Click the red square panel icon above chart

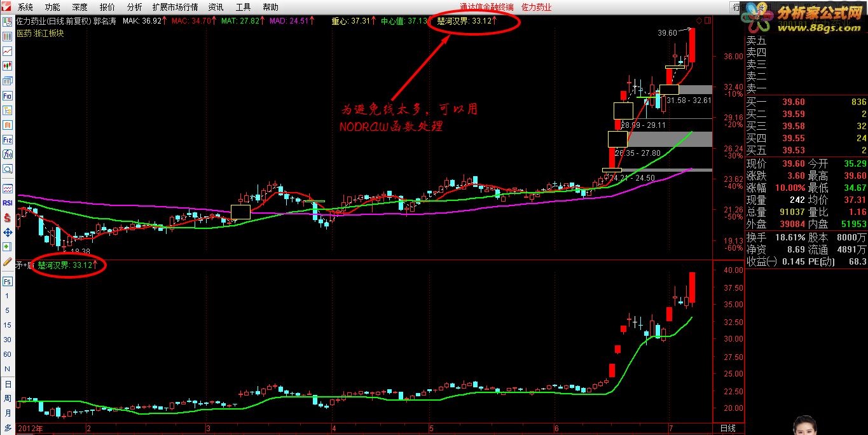click(708, 21)
